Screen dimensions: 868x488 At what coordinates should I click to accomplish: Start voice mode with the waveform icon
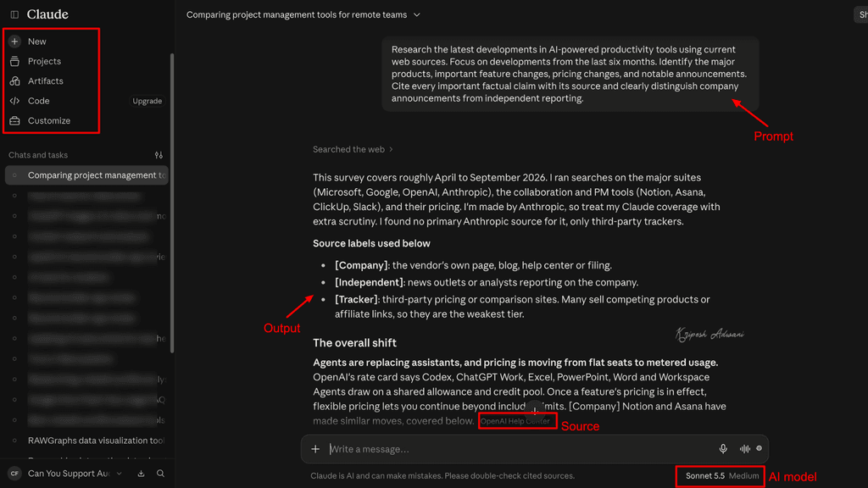[x=744, y=449]
